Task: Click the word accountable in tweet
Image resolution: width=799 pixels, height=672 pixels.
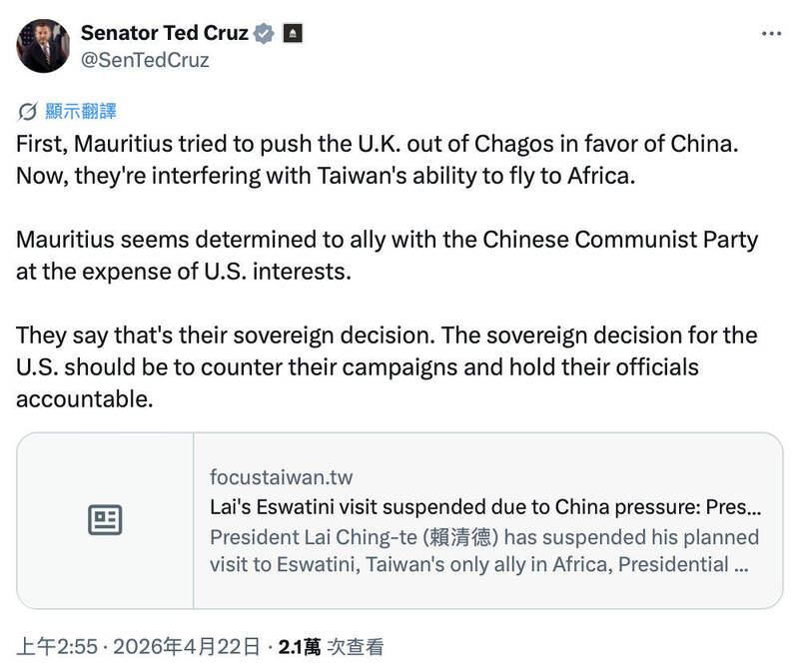Action: click(84, 399)
